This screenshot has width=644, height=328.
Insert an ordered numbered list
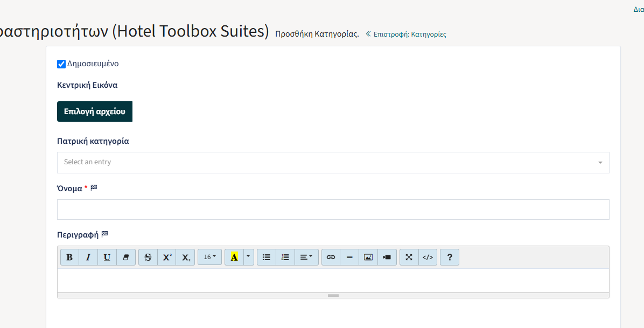pos(285,257)
